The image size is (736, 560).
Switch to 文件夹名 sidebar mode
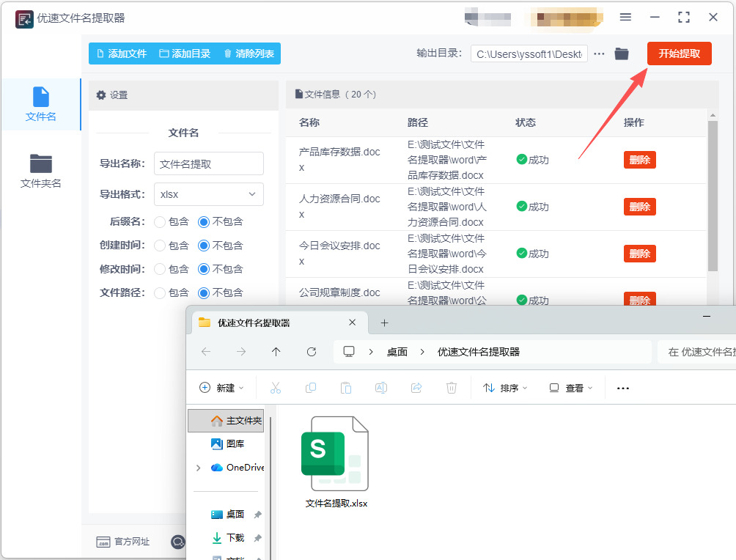point(41,171)
